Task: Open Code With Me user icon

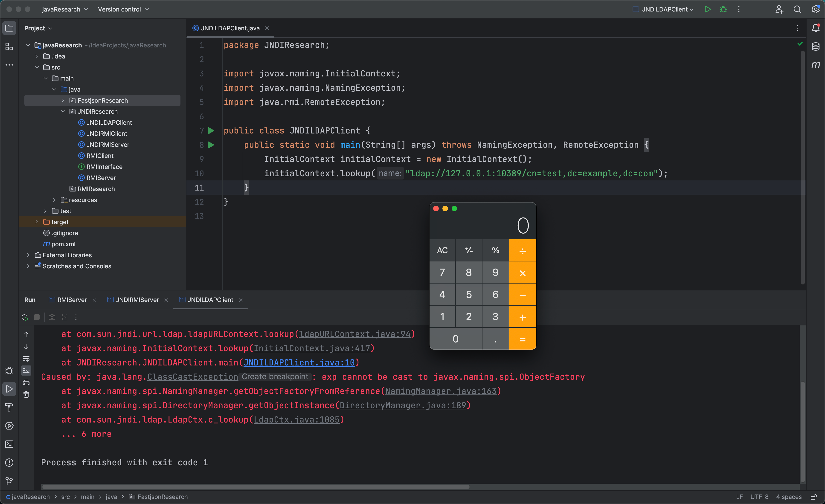Action: click(779, 9)
